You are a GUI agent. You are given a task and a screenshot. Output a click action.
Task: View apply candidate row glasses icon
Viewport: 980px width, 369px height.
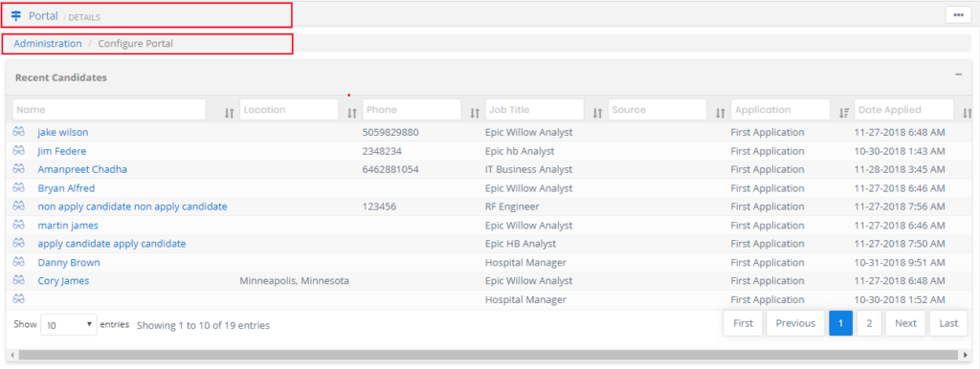pos(18,243)
